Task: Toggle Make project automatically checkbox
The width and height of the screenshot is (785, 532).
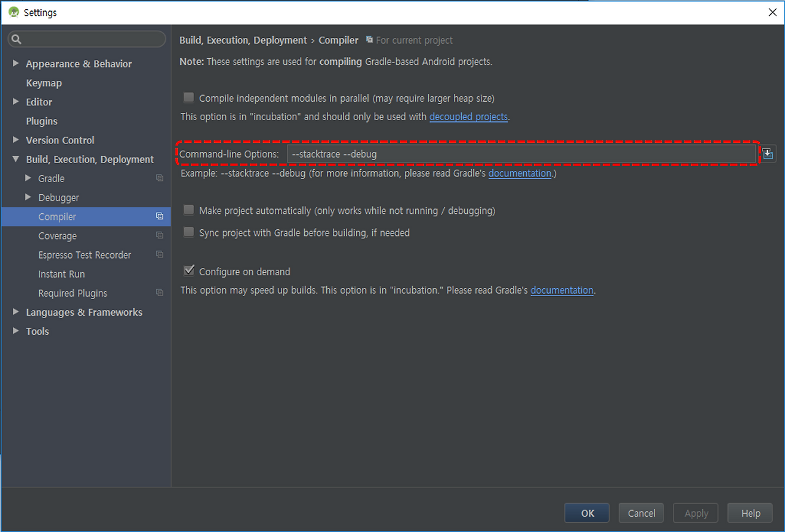Action: (x=189, y=210)
